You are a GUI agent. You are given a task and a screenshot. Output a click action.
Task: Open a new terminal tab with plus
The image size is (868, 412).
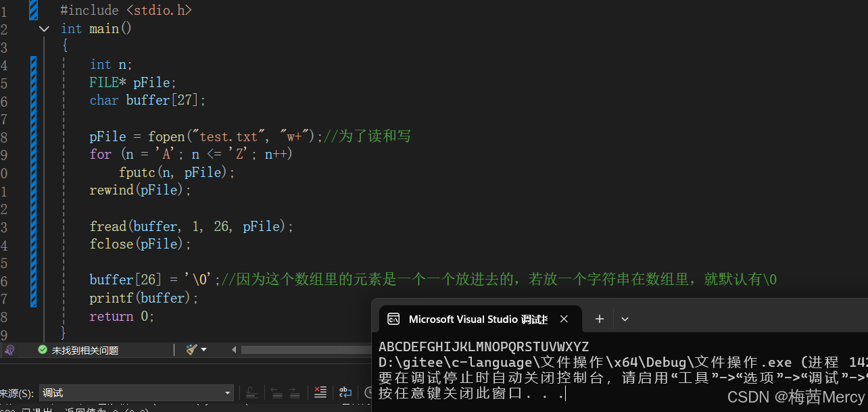pos(599,319)
